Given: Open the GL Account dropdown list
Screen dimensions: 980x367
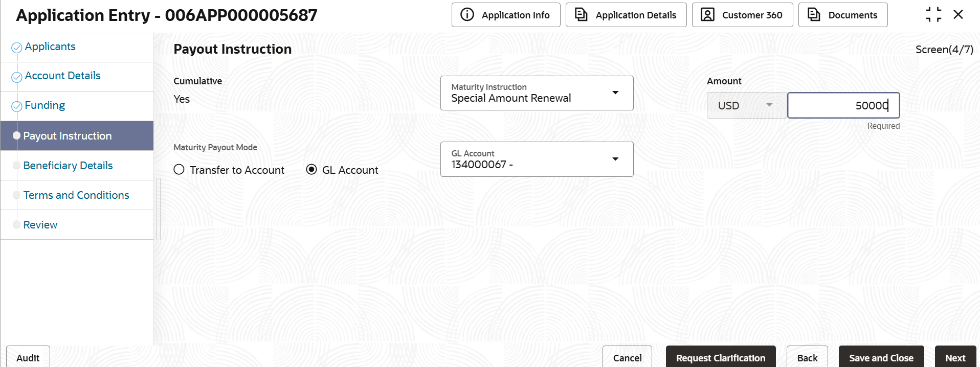Looking at the screenshot, I should (615, 159).
